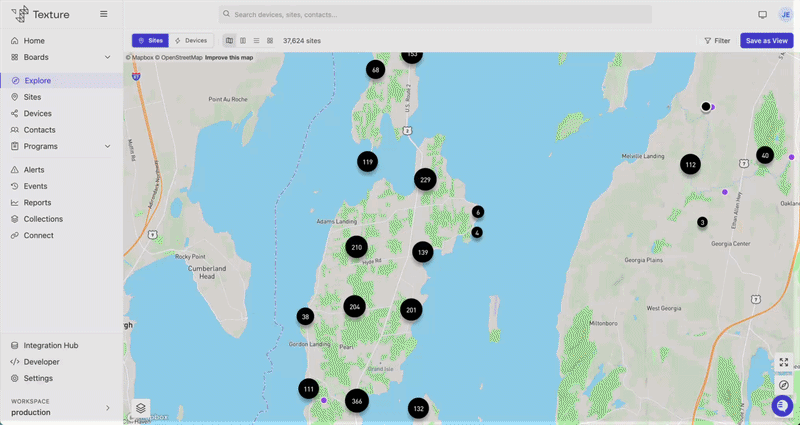The width and height of the screenshot is (800, 425).
Task: Open the Filter button
Action: 717,41
